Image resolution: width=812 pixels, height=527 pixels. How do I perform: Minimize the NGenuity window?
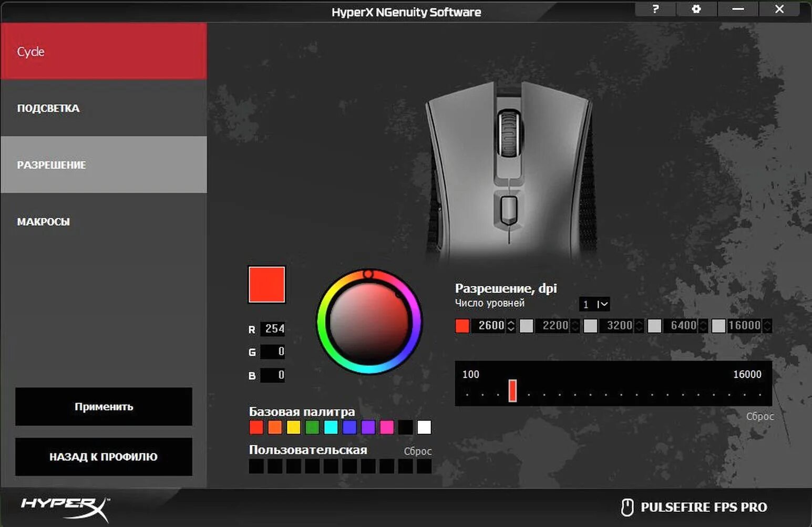[x=738, y=9]
